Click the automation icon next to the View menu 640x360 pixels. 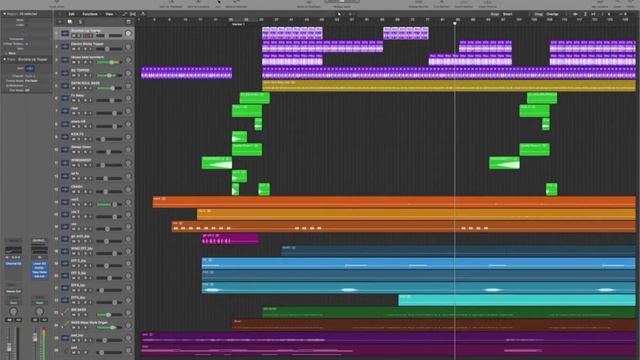tap(125, 14)
